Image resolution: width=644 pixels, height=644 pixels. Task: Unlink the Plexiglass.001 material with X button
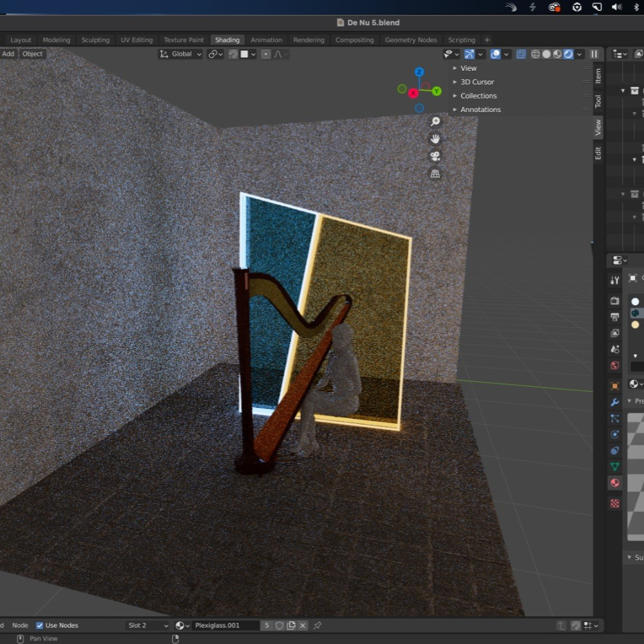pyautogui.click(x=303, y=625)
